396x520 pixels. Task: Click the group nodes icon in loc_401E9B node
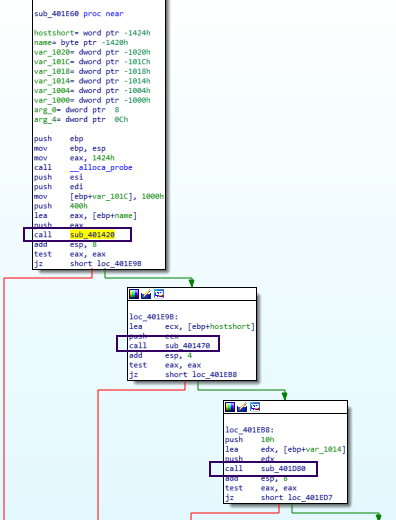point(159,294)
